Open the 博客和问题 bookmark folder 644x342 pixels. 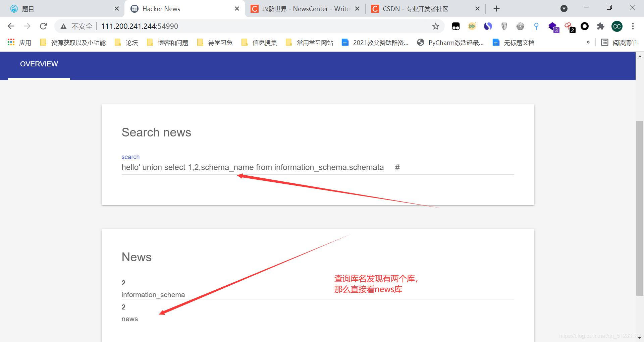click(167, 42)
